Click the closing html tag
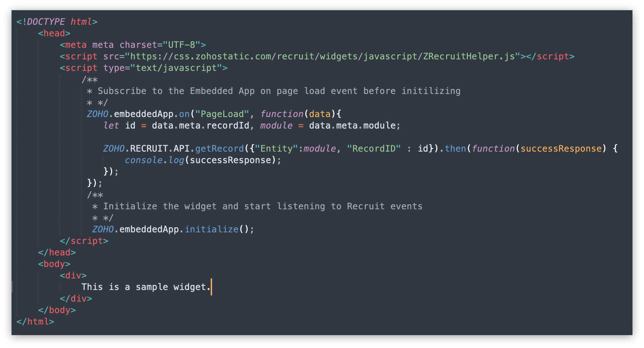Image resolution: width=644 pixels, height=348 pixels. coord(35,322)
